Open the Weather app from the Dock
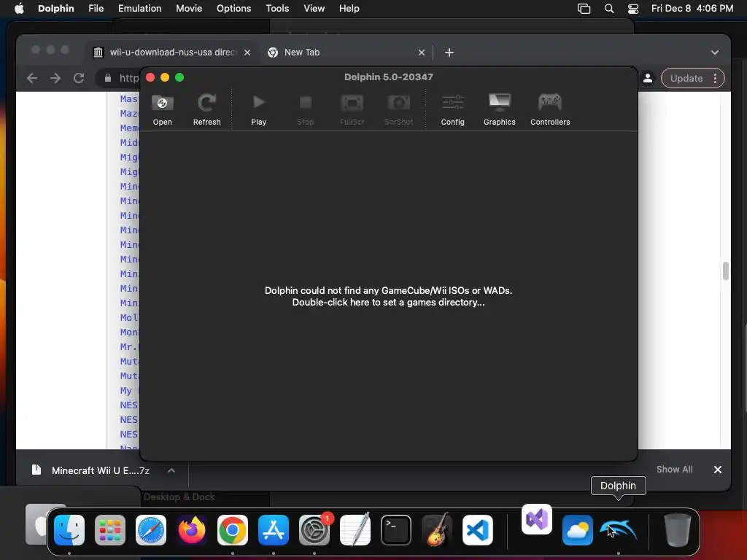 click(578, 530)
